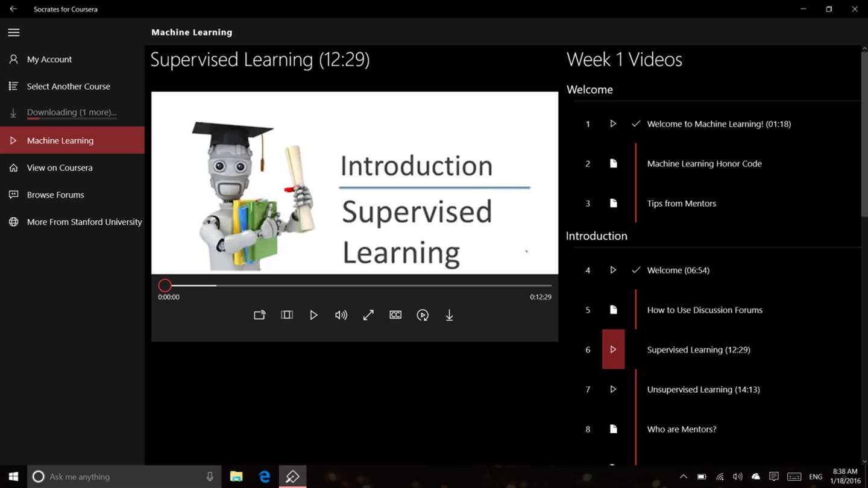Viewport: 868px width, 488px height.
Task: Cast the video to another device
Action: tap(260, 315)
